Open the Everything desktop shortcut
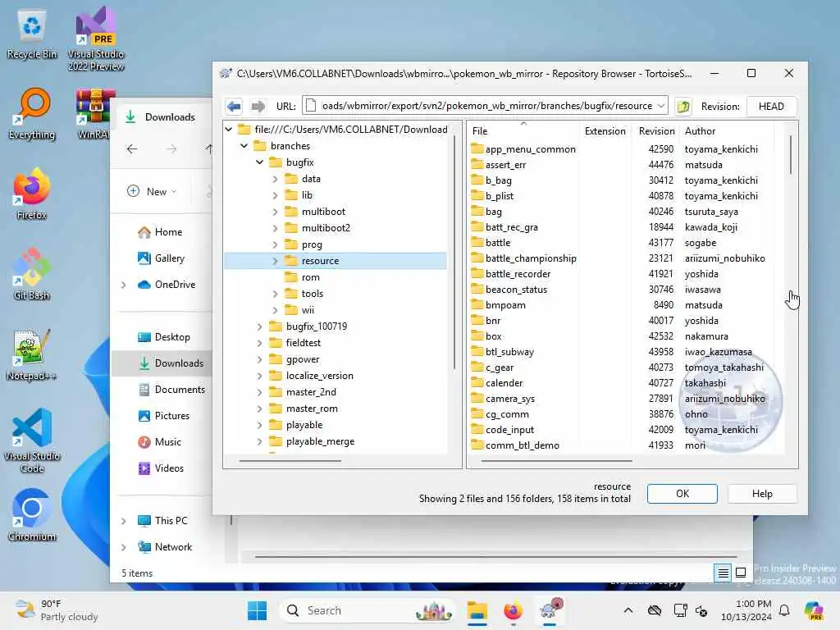 coord(32,113)
